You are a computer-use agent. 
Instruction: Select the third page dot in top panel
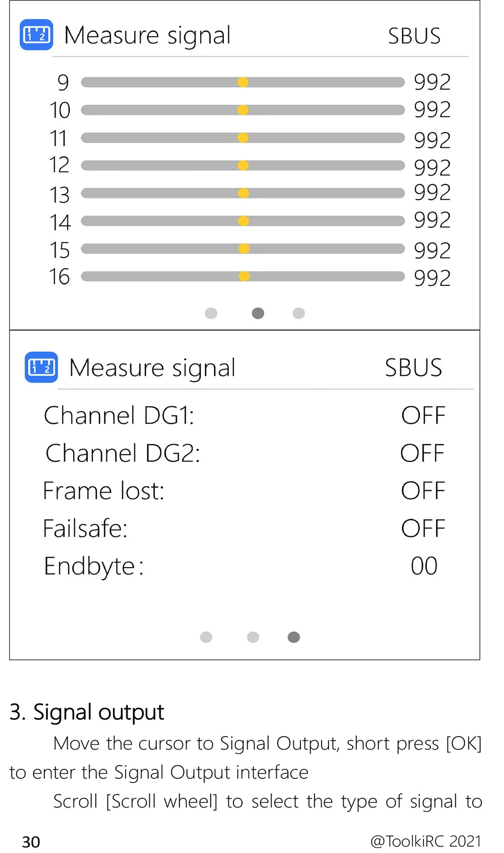299,313
